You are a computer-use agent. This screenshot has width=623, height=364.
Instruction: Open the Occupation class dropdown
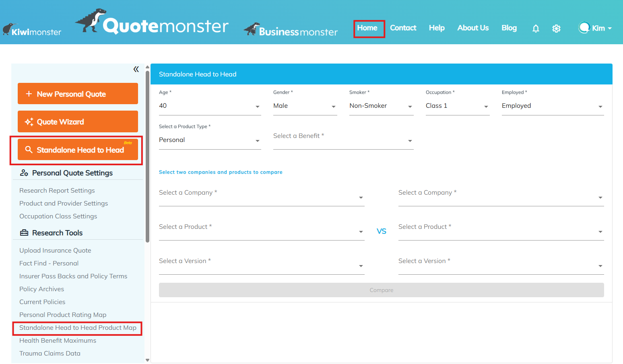tap(458, 106)
